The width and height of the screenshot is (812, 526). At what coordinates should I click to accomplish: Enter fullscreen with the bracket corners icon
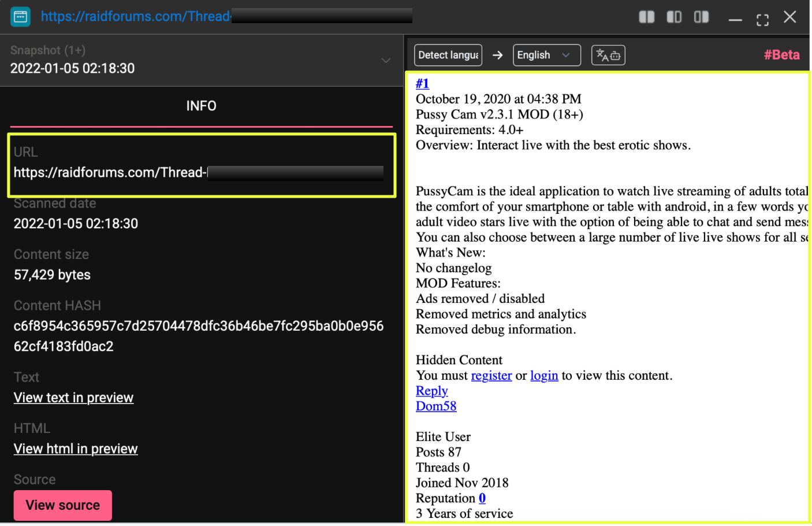(762, 20)
